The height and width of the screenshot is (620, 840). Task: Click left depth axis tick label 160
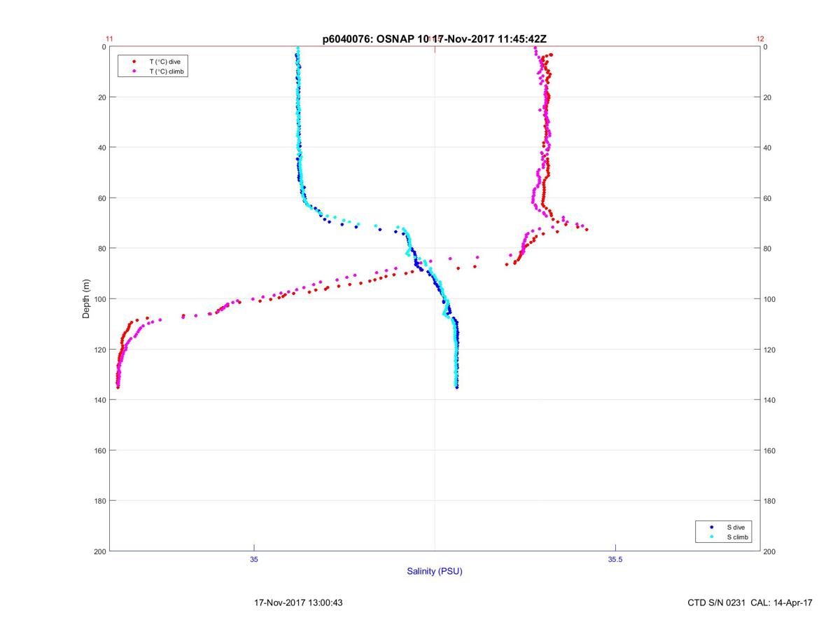click(x=100, y=450)
